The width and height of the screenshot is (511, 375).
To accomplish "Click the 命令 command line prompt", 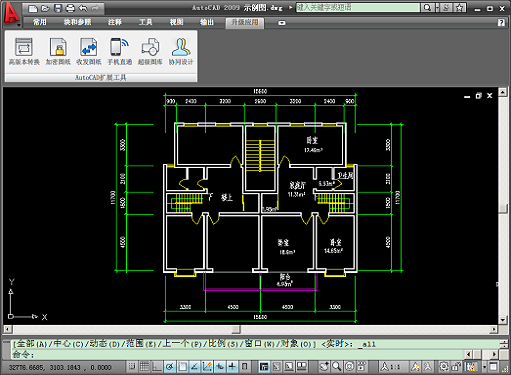I will [x=23, y=355].
